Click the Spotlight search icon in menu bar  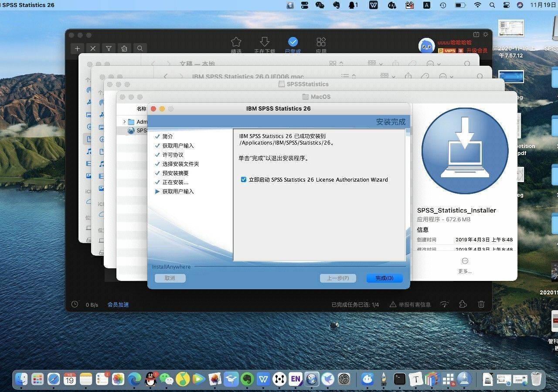(492, 5)
